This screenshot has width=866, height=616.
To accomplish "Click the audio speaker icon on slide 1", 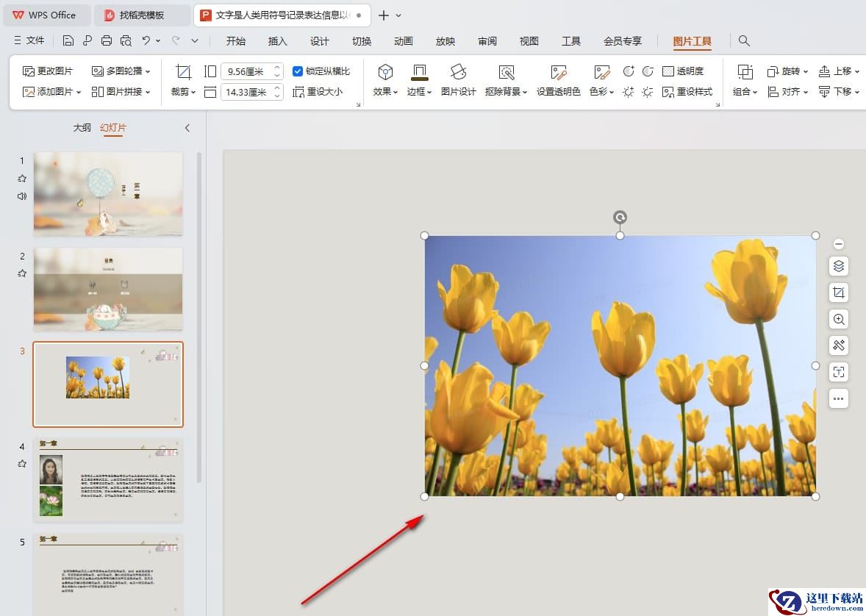I will click(22, 196).
